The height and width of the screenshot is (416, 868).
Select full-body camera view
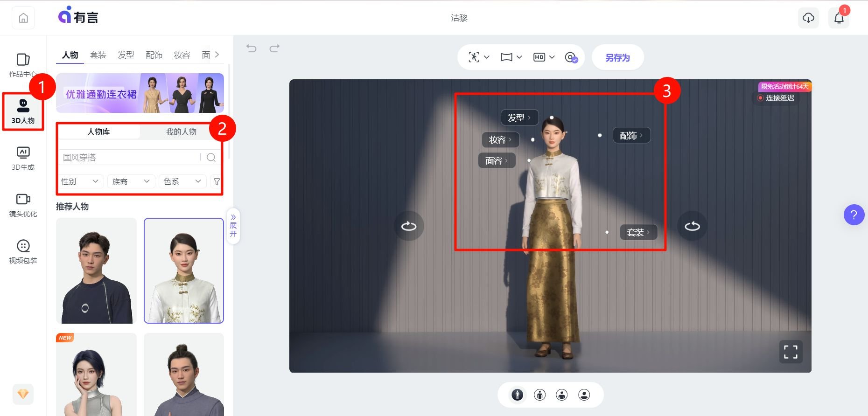click(x=517, y=395)
